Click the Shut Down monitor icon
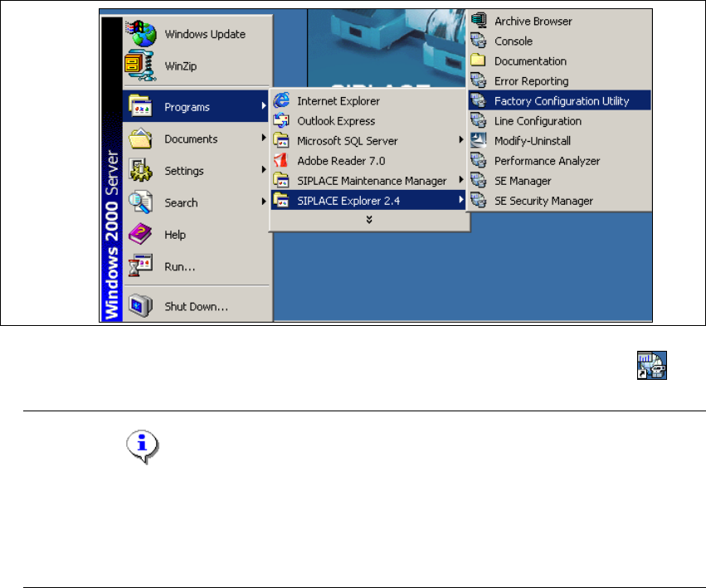The width and height of the screenshot is (706, 588). tap(140, 306)
